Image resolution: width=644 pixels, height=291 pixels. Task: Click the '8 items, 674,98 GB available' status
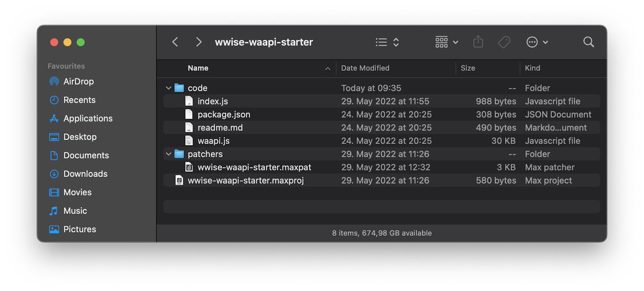tap(382, 233)
